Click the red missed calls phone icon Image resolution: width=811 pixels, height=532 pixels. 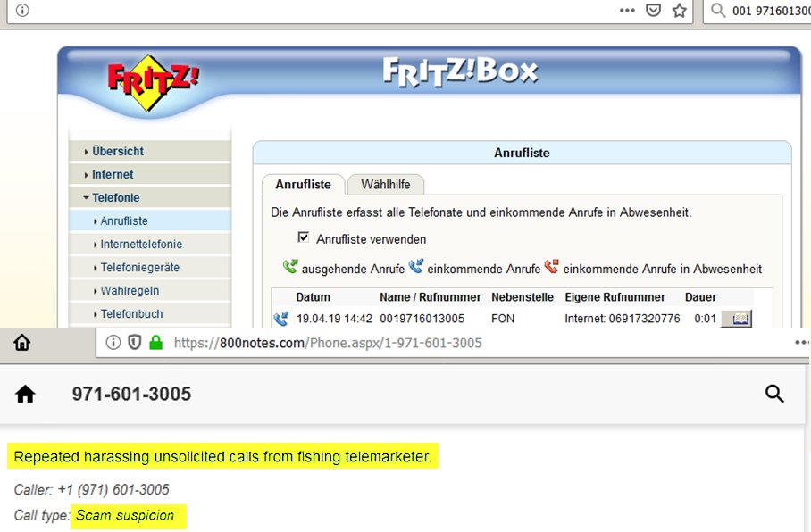click(552, 266)
